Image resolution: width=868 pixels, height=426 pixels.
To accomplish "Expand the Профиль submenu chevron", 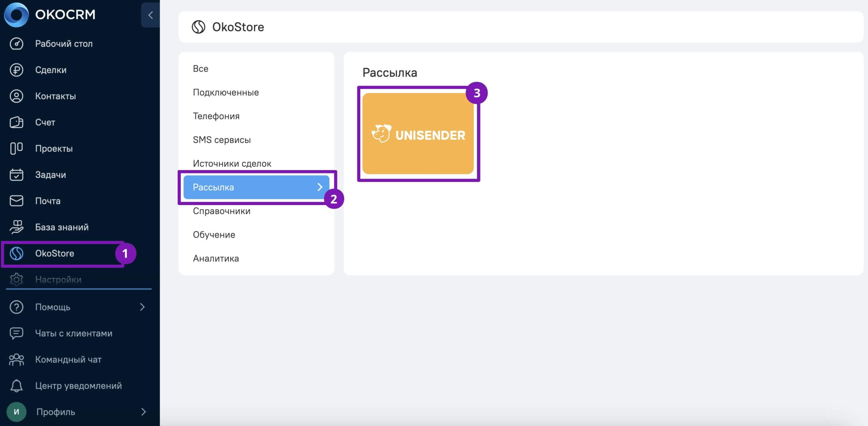I will 143,412.
